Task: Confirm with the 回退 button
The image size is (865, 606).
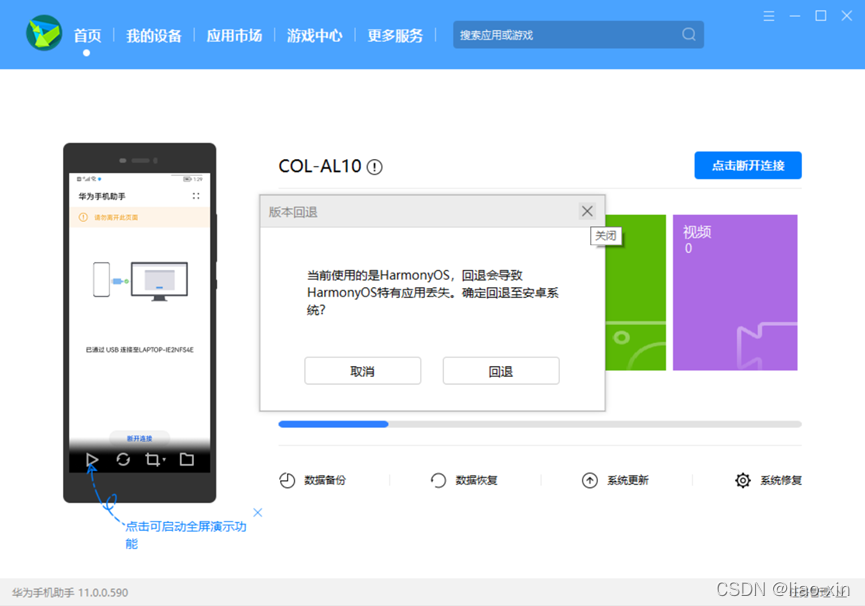Action: [501, 371]
